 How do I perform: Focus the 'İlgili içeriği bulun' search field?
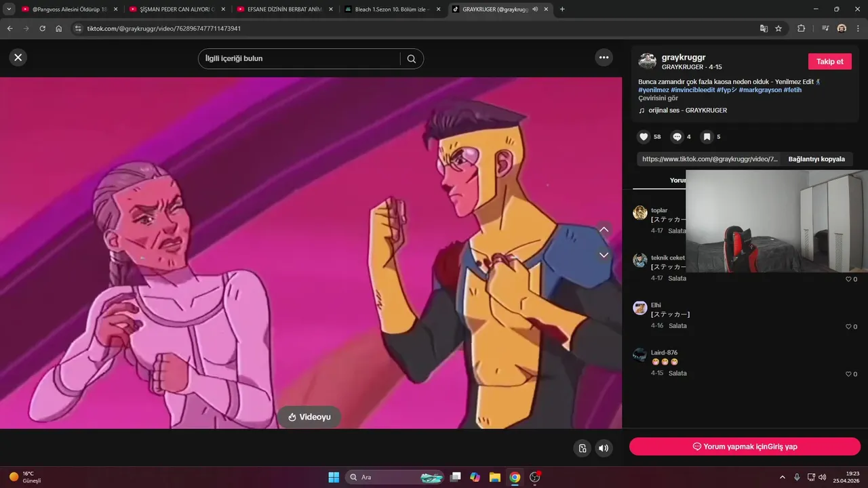(298, 59)
